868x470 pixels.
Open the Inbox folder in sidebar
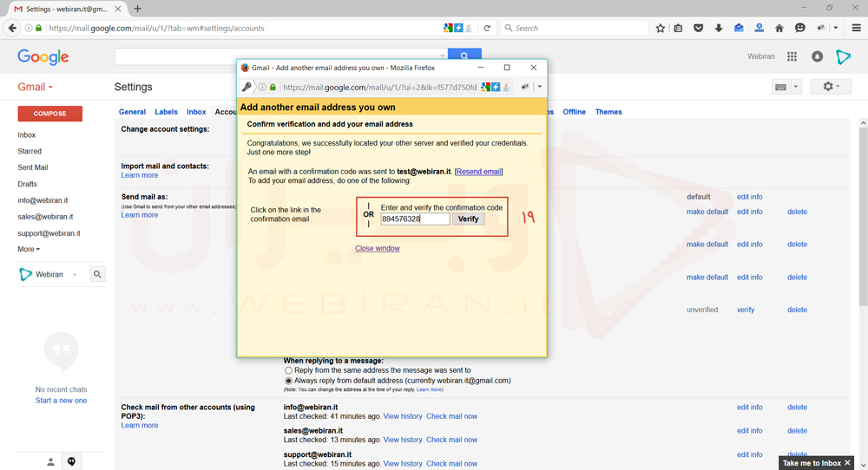[x=27, y=135]
